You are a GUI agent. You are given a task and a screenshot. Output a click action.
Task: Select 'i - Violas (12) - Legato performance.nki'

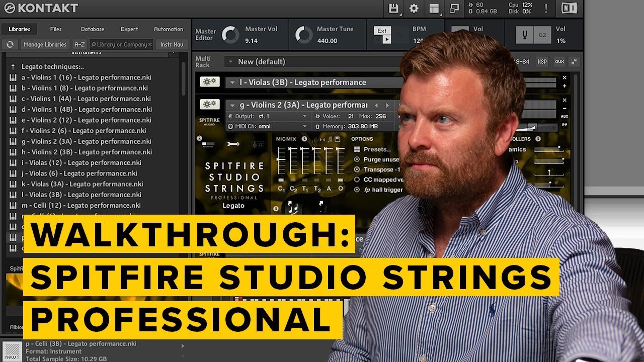tap(81, 162)
